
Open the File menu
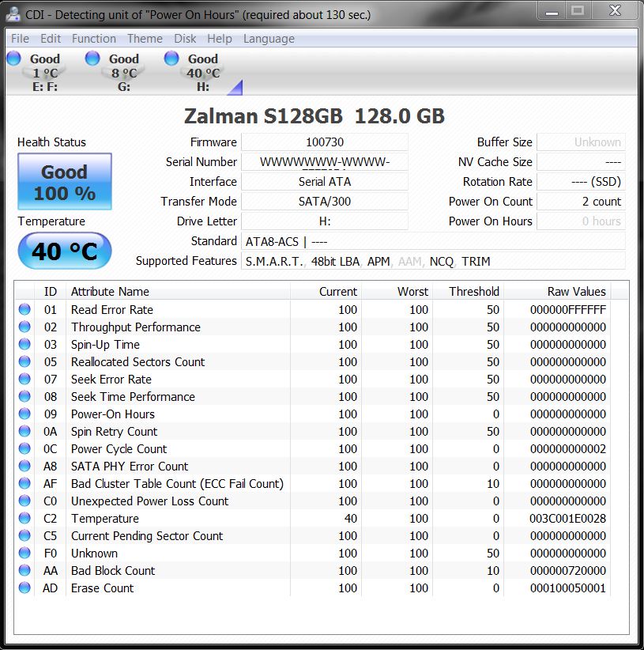pyautogui.click(x=20, y=39)
